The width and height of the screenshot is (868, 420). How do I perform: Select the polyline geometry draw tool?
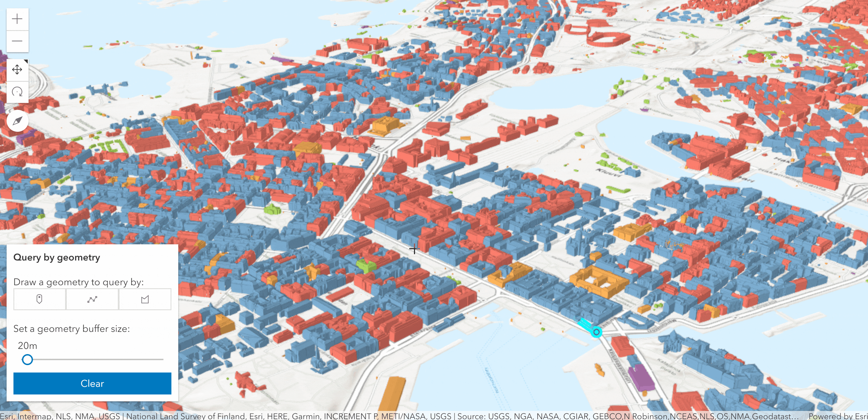(93, 299)
